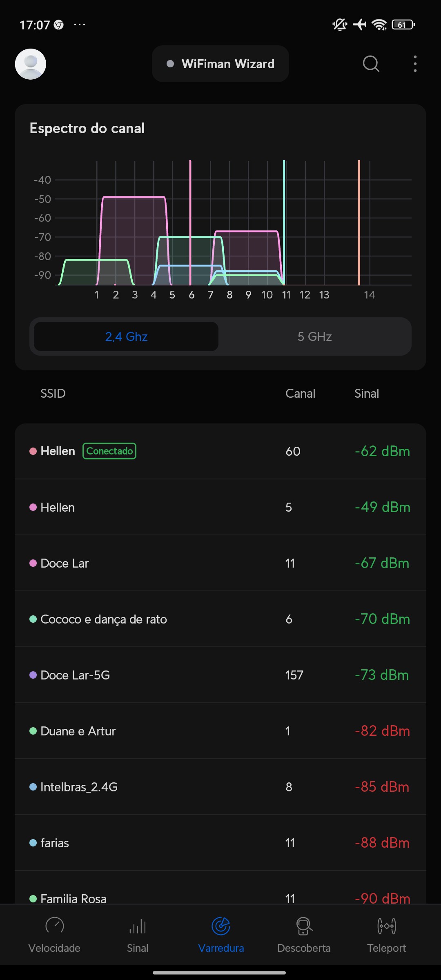441x980 pixels.
Task: Sort networks by Canal column
Action: [x=300, y=393]
